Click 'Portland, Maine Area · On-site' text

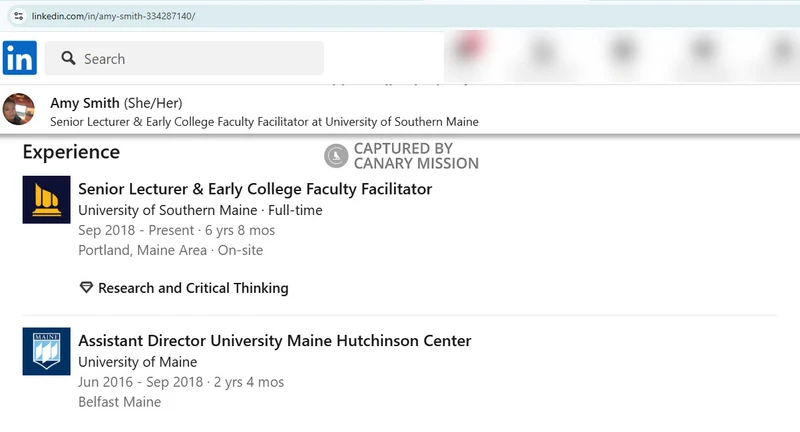click(170, 250)
